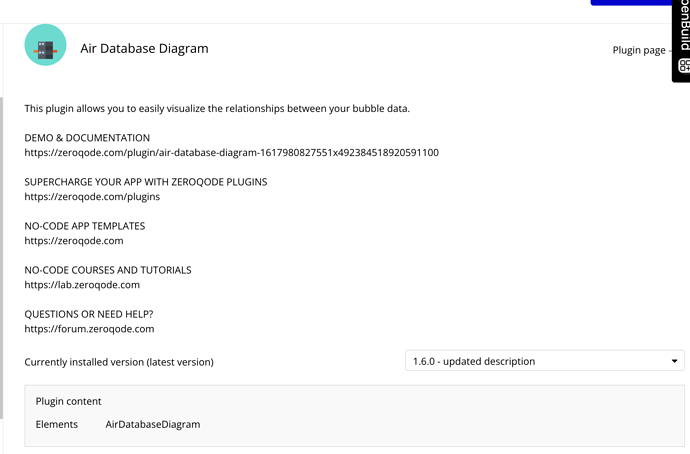Click the Air Database Diagram plugin icon

click(45, 45)
